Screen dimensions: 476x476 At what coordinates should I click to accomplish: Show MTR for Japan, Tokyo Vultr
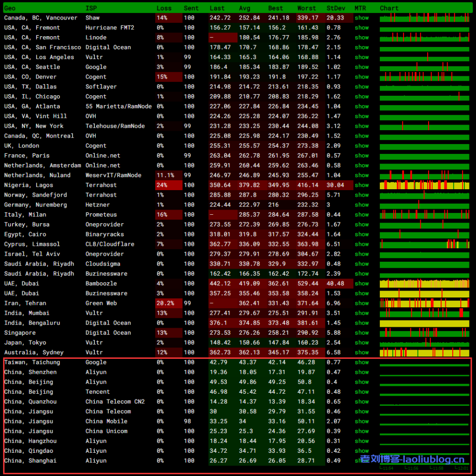(x=361, y=343)
